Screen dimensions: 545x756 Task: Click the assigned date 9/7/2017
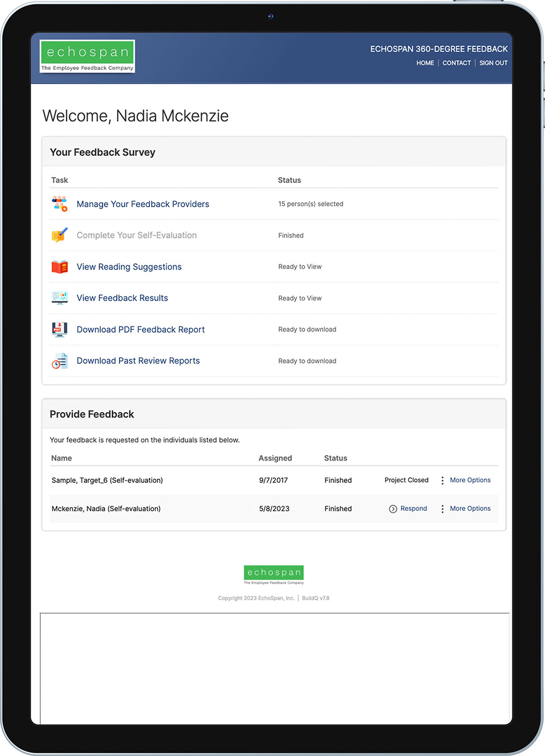pos(274,480)
